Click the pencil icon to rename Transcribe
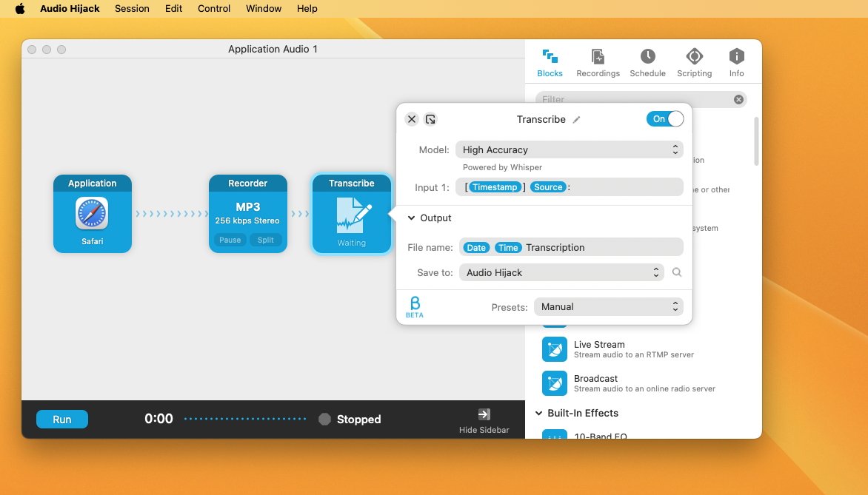Screen dimensions: 868x495 [x=577, y=120]
